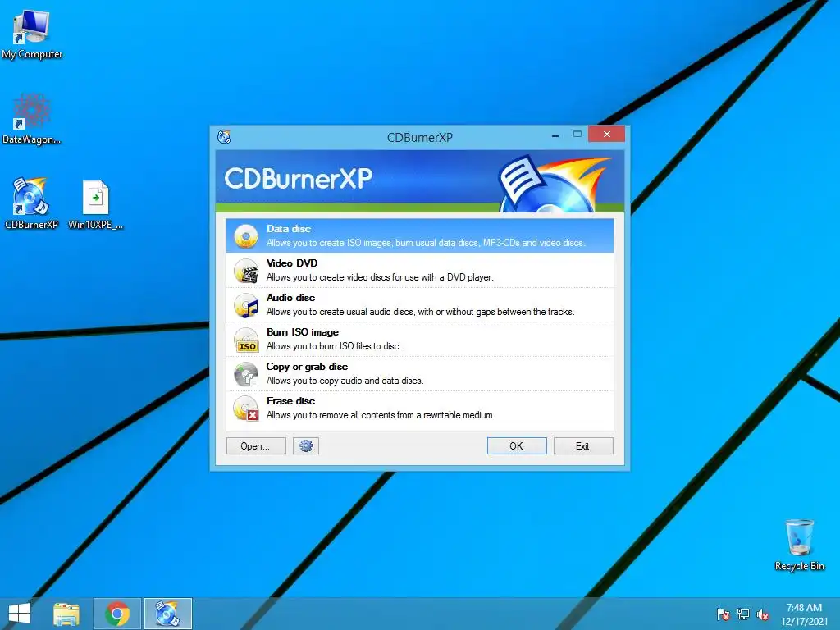The height and width of the screenshot is (630, 840).
Task: Confirm selection with the OK button
Action: pos(517,445)
